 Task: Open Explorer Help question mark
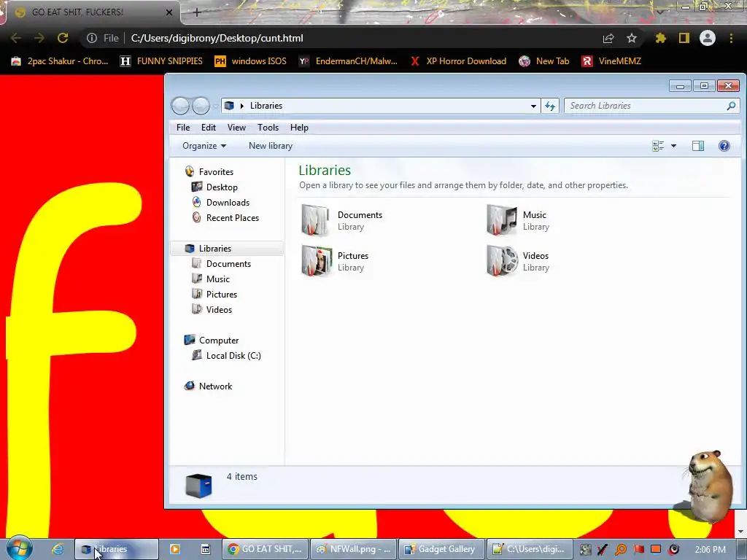coord(724,146)
